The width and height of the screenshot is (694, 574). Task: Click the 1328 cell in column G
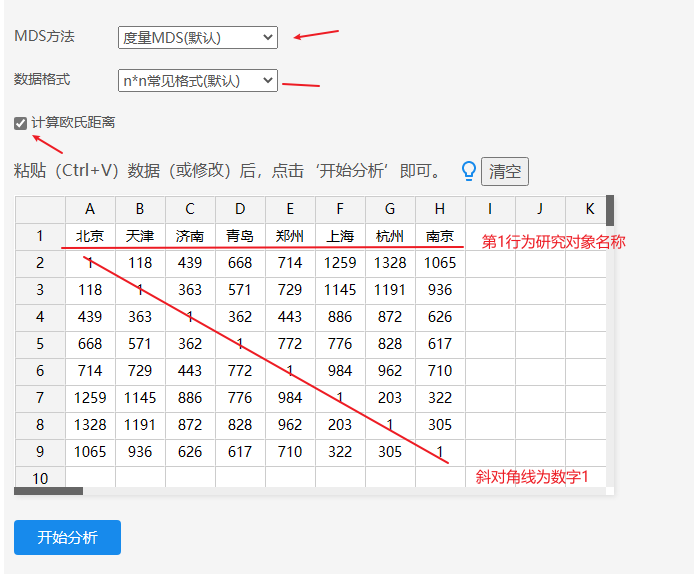click(x=390, y=263)
